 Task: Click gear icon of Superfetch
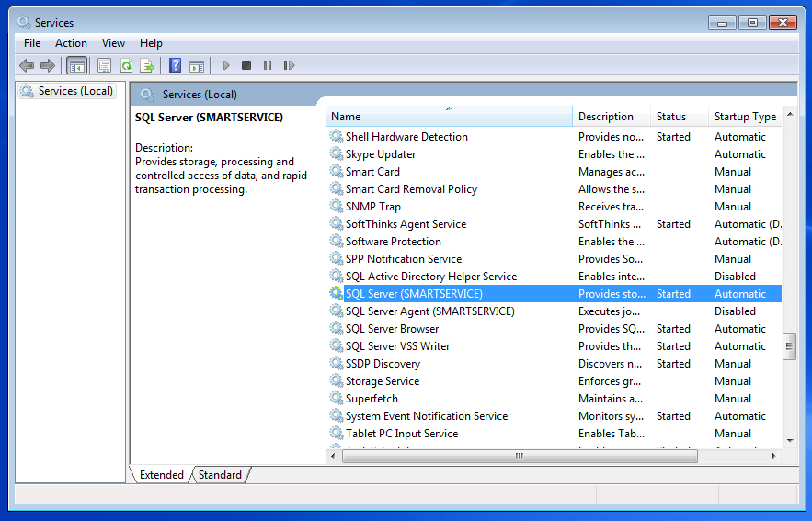pyautogui.click(x=337, y=398)
